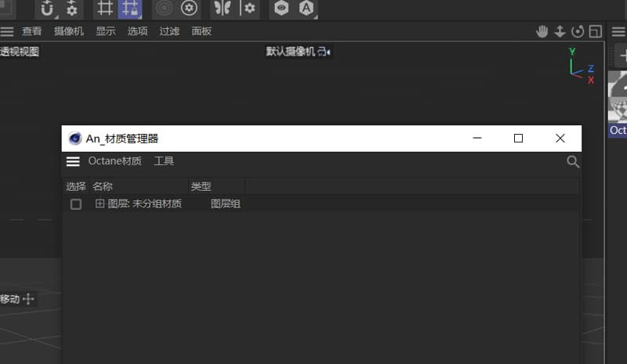Toggle the highlighted locked workplane grid icon
627x364 pixels.
[x=130, y=9]
